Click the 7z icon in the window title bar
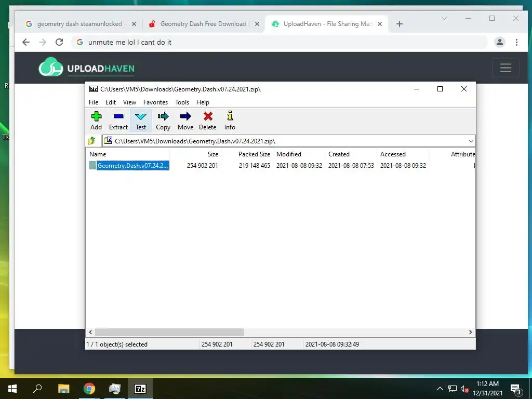 [94, 89]
